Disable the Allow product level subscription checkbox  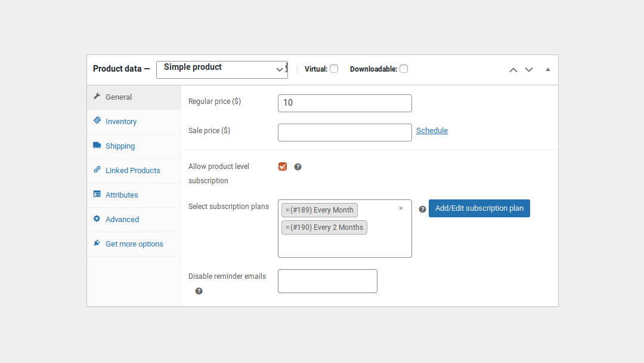point(282,166)
